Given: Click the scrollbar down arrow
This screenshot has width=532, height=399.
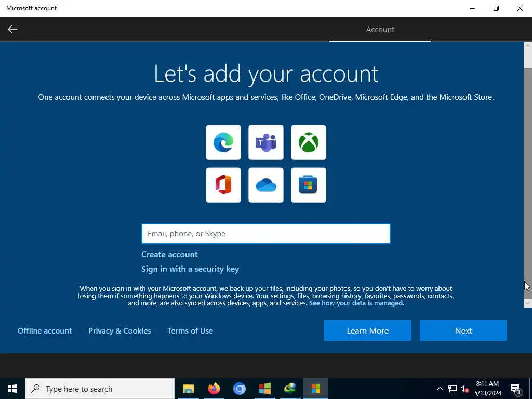Looking at the screenshot, I should tap(528, 303).
